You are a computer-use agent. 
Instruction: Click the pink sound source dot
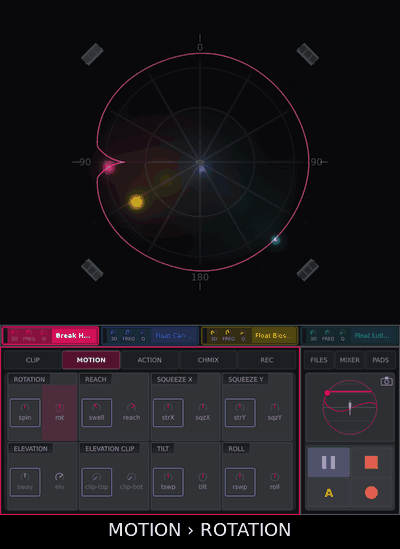[109, 167]
